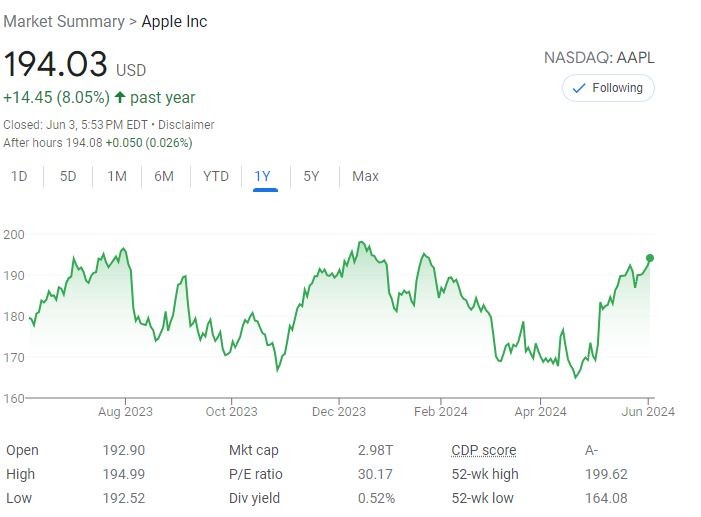Choose the 1Y time range tab
Screen dimensions: 701x517
point(263,176)
